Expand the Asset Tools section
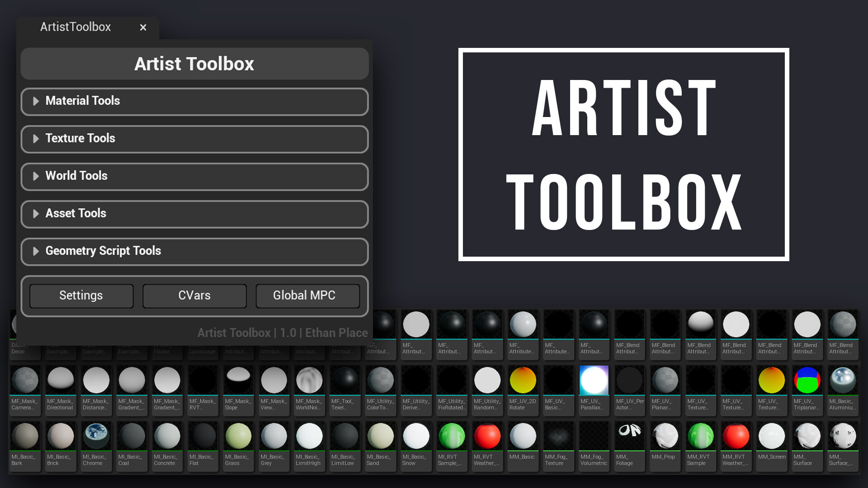868x488 pixels. [194, 214]
